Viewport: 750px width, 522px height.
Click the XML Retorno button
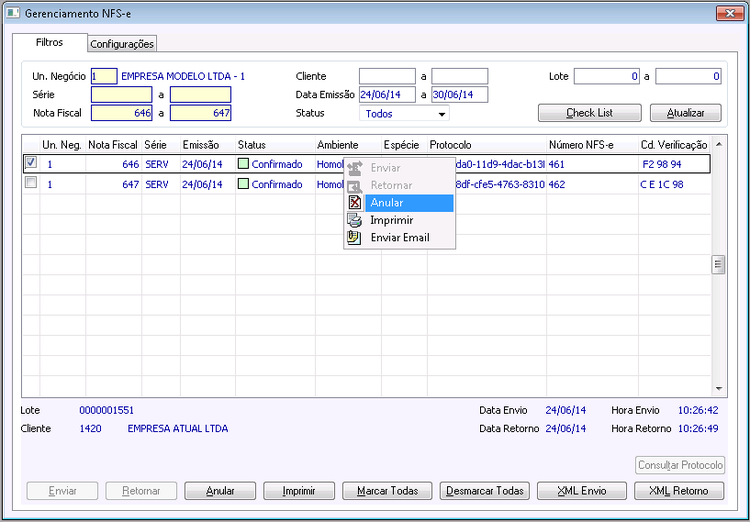(x=679, y=491)
